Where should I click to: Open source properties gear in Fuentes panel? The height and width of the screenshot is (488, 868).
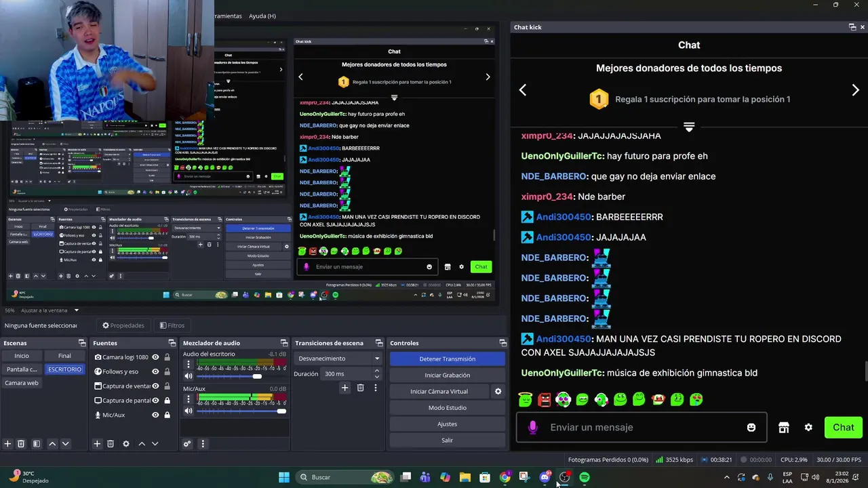coord(126,444)
